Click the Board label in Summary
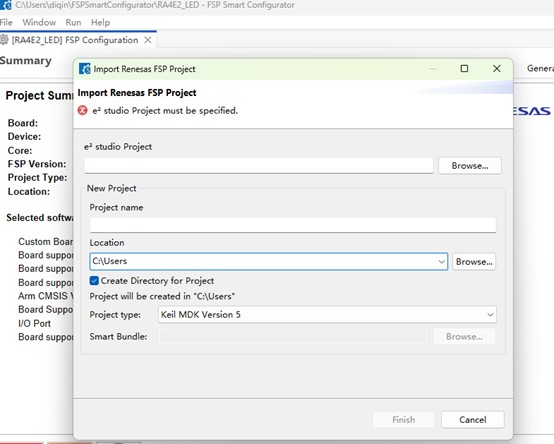This screenshot has width=554, height=444. [23, 123]
